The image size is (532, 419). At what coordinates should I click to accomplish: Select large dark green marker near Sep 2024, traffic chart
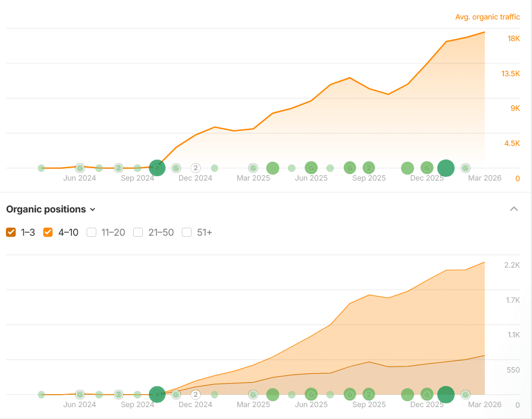click(x=157, y=168)
